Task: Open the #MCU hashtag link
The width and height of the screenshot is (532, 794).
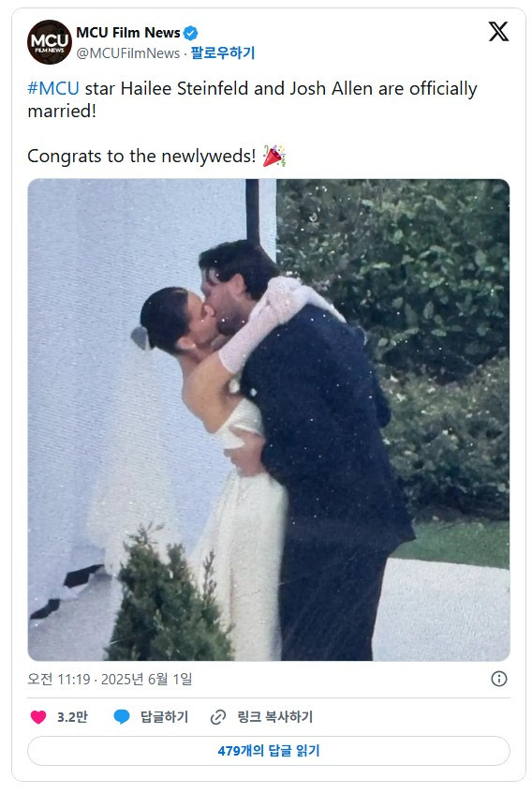Action: [x=53, y=89]
